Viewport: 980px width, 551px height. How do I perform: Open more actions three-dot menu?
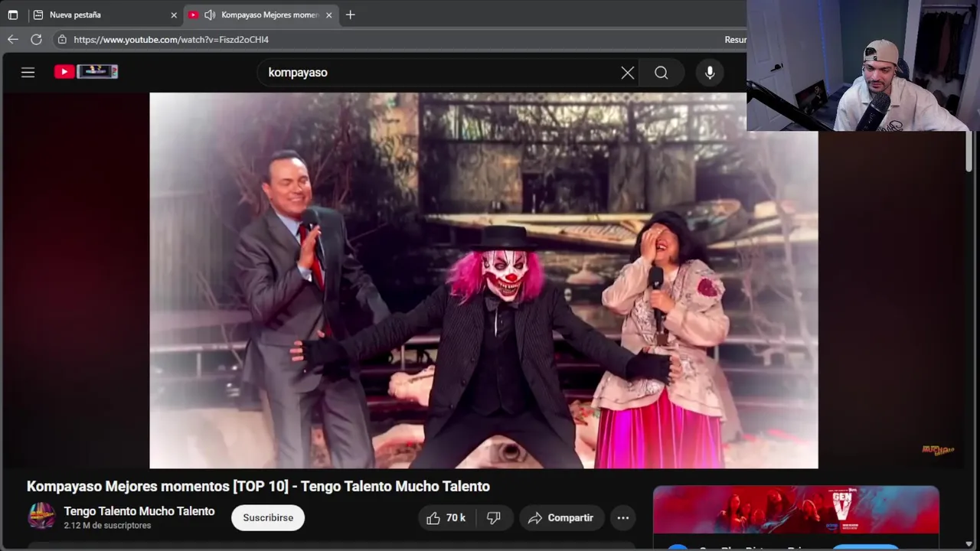[x=623, y=518]
